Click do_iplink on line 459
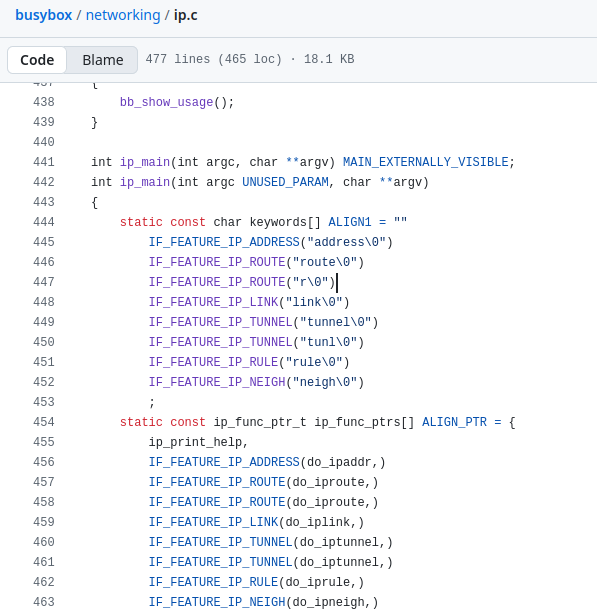This screenshot has height=610, width=597. (318, 522)
